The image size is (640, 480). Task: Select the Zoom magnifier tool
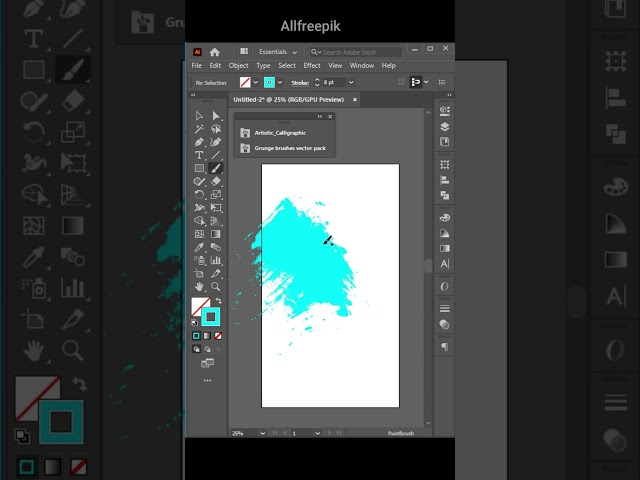216,287
